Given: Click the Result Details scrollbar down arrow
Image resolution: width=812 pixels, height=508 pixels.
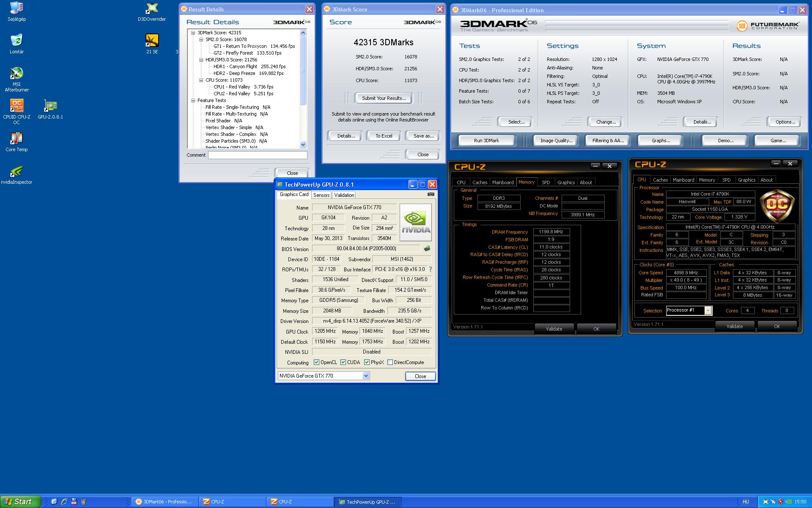Looking at the screenshot, I should coord(303,145).
